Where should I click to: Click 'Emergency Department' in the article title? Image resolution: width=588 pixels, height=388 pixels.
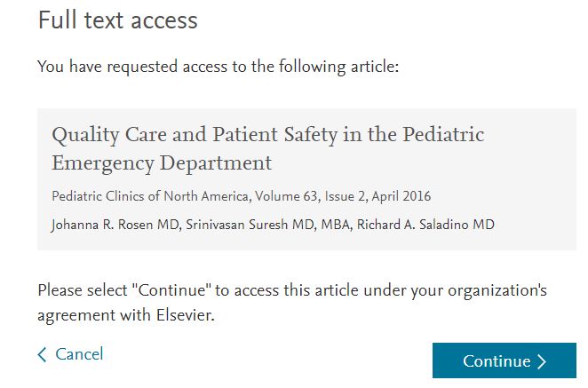(x=162, y=163)
